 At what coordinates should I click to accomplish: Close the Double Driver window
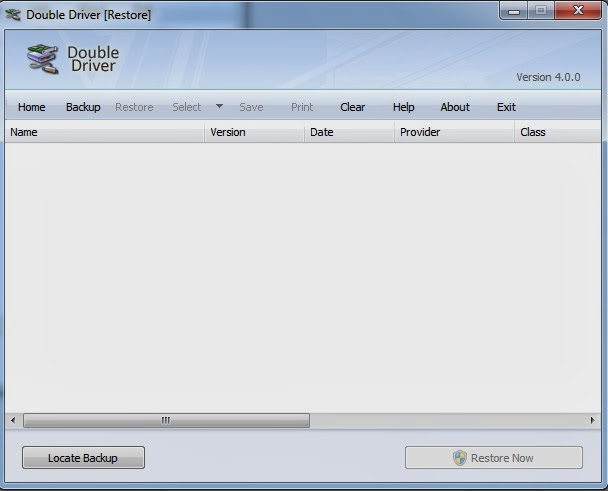click(x=578, y=10)
